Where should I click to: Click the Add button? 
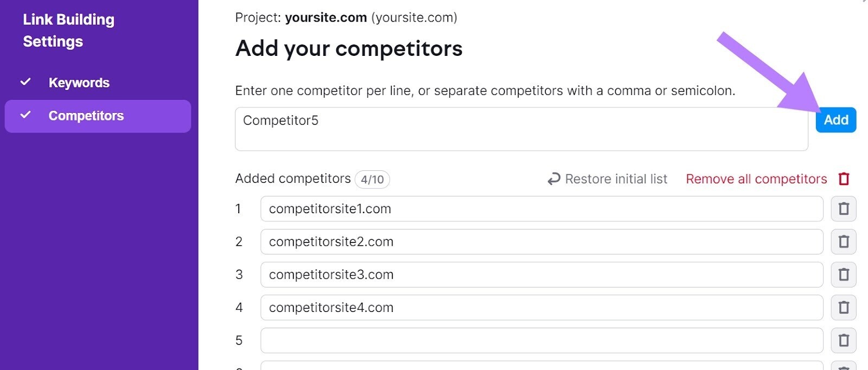click(x=835, y=120)
